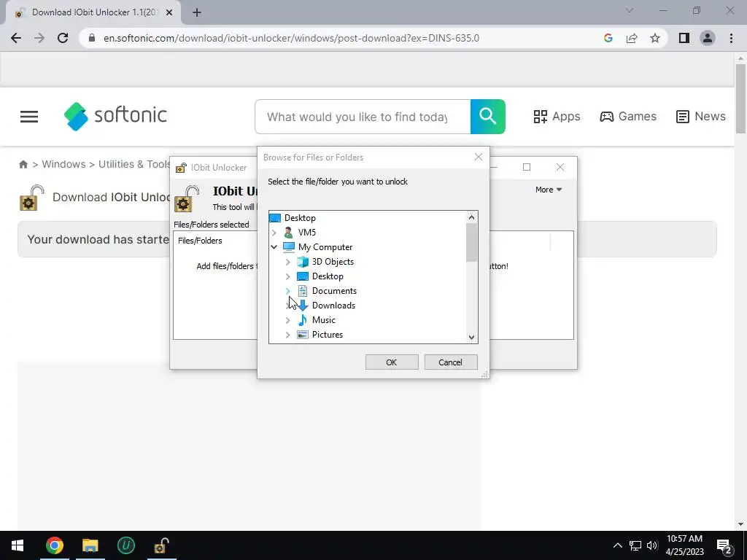This screenshot has height=560, width=747.
Task: Open a new browser tab
Action: (197, 13)
